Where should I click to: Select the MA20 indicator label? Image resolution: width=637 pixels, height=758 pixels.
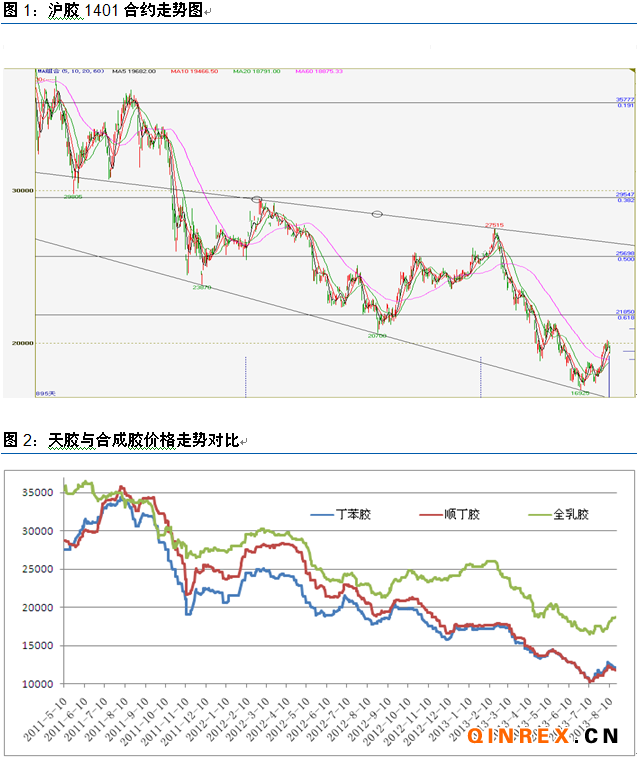pos(257,72)
